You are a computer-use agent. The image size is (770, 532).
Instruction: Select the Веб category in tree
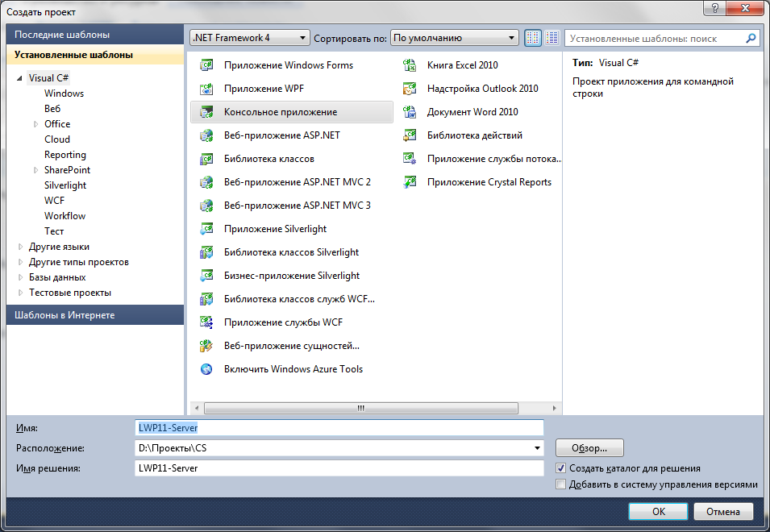pyautogui.click(x=52, y=109)
